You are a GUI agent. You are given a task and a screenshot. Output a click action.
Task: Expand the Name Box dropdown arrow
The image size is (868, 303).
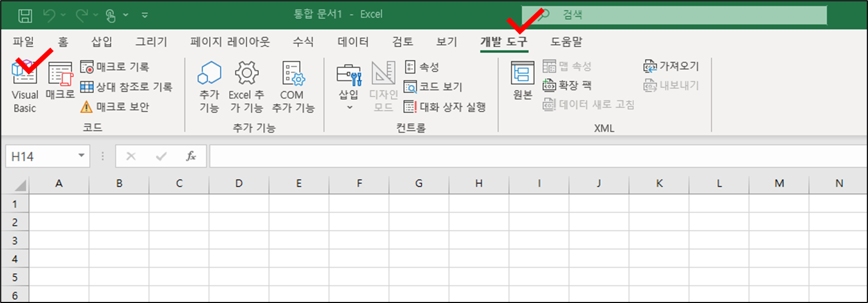click(x=82, y=155)
